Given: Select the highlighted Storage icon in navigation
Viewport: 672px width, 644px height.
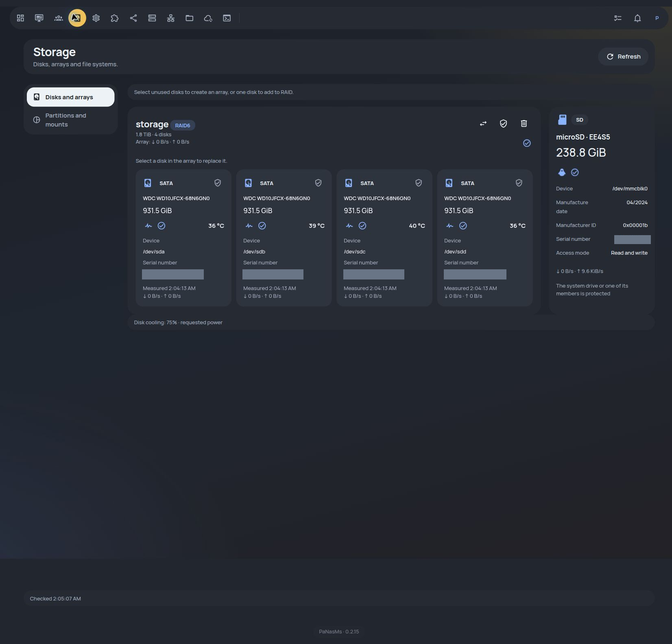Looking at the screenshot, I should 77,18.
